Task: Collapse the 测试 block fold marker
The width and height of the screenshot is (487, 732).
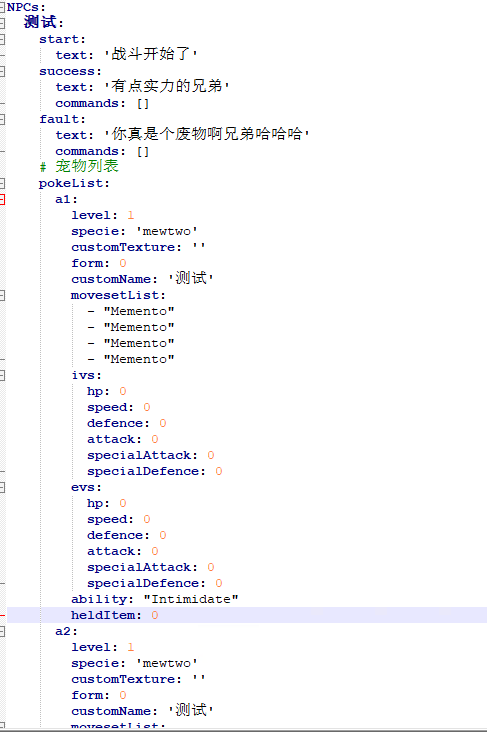Action: pos(2,23)
